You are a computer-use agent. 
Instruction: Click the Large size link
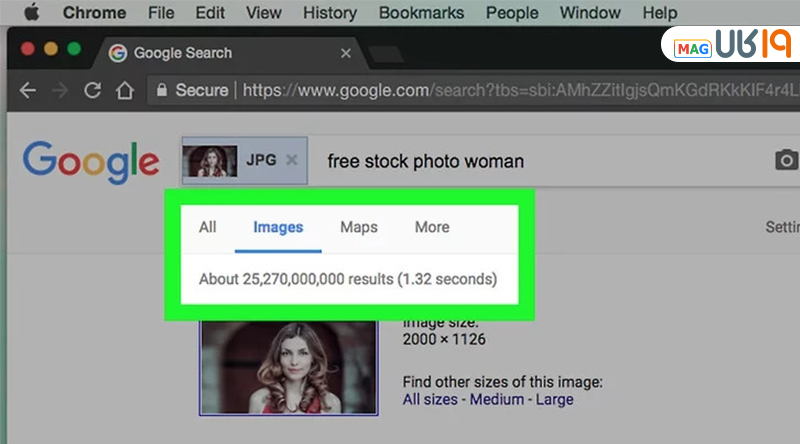point(555,400)
